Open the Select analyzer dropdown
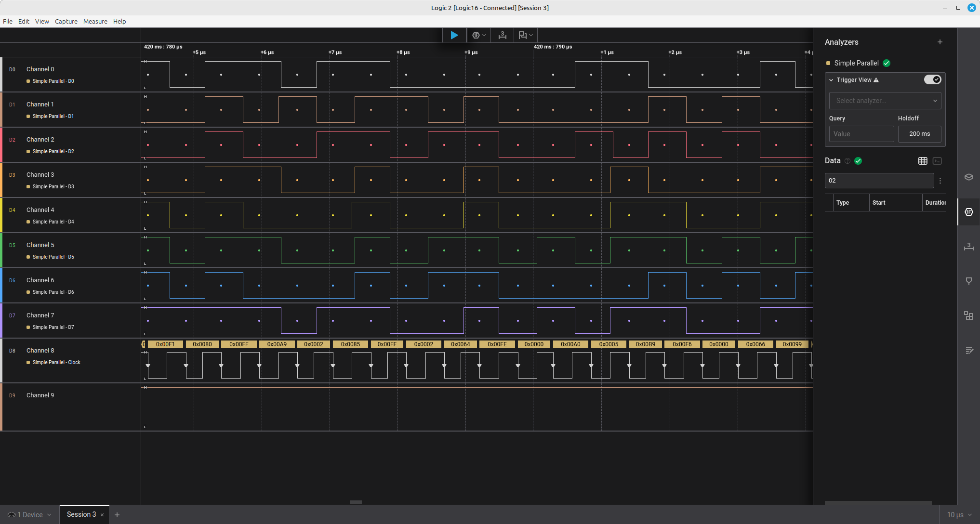 [885, 101]
